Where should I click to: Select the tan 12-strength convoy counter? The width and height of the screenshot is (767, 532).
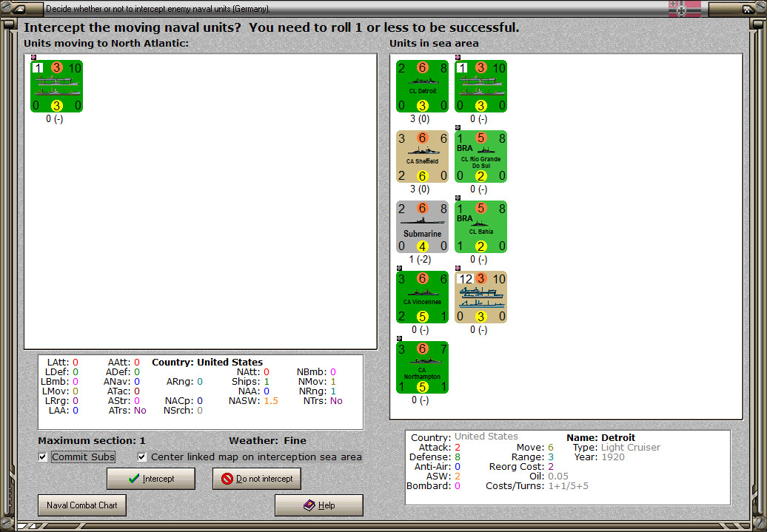480,297
